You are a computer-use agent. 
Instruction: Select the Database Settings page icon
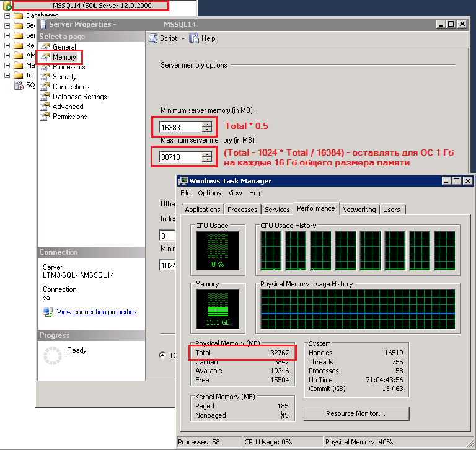tap(45, 97)
